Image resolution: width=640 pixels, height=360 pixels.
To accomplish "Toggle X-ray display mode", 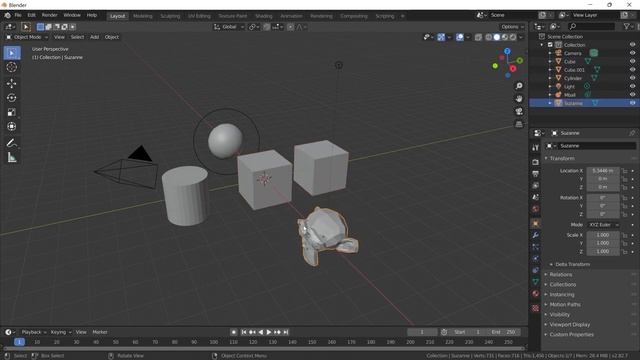I will 478,37.
